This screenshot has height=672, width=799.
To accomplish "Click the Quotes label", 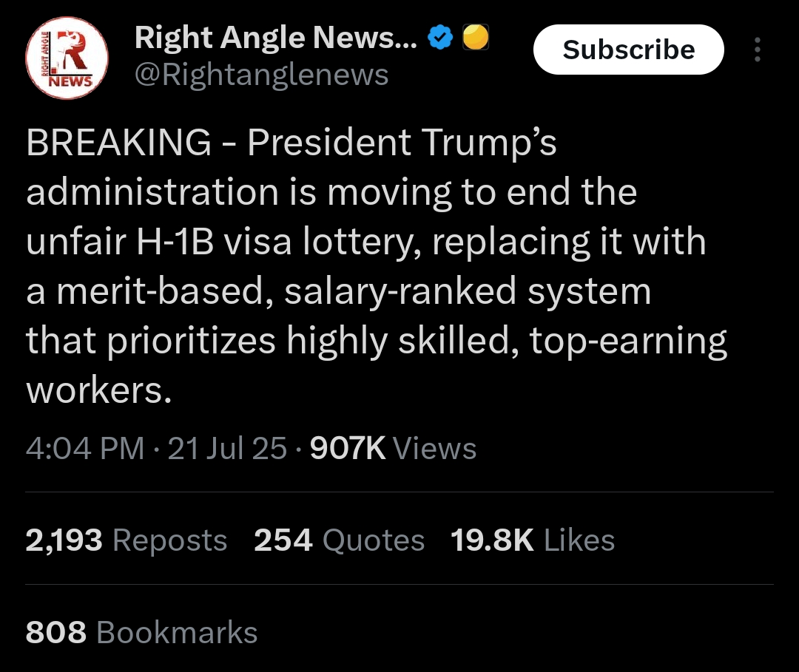I will pos(374,540).
